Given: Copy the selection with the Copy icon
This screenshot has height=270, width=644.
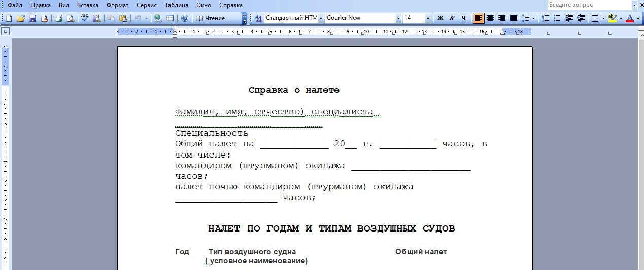Looking at the screenshot, I should tap(111, 18).
